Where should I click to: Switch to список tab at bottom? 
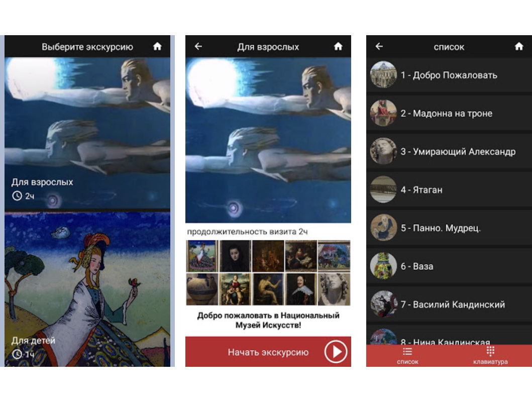pos(407,356)
